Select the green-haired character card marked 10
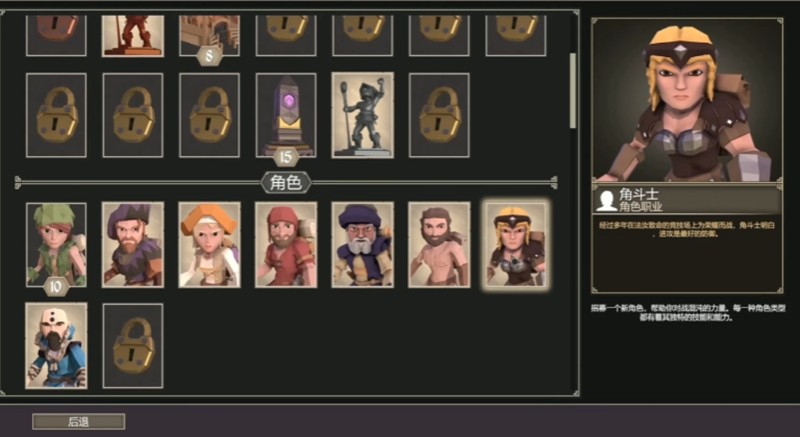 pos(56,245)
